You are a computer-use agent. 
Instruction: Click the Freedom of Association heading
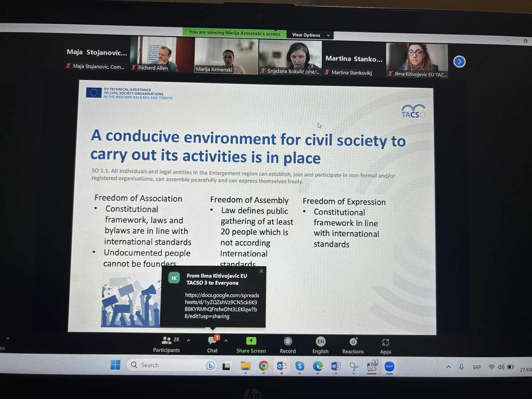pos(138,198)
